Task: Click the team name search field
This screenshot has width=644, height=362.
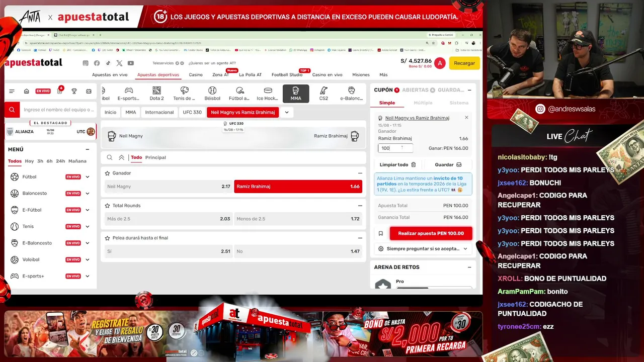Action: tap(58, 110)
